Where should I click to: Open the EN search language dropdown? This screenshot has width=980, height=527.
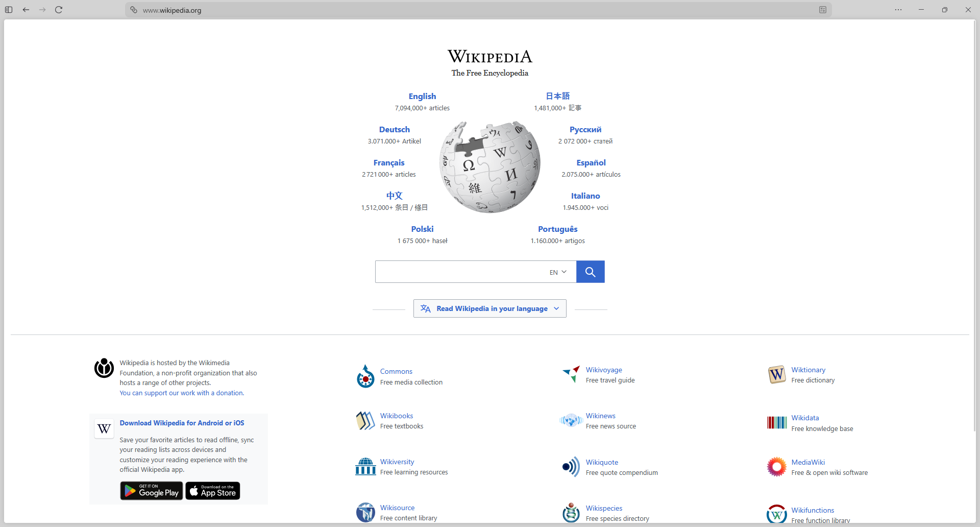pyautogui.click(x=558, y=272)
